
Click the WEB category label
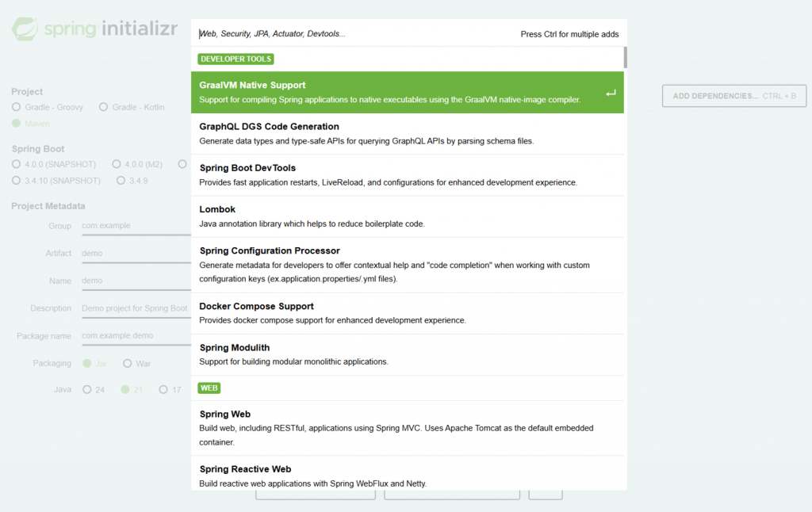click(209, 388)
